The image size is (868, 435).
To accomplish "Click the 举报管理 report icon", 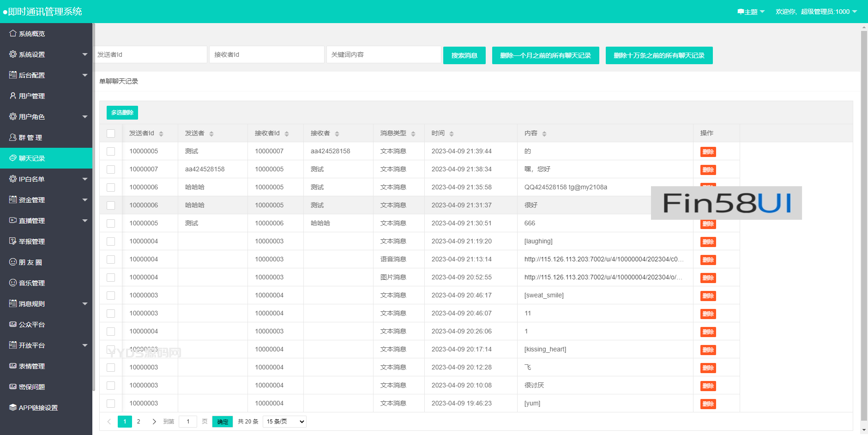I will pos(13,241).
